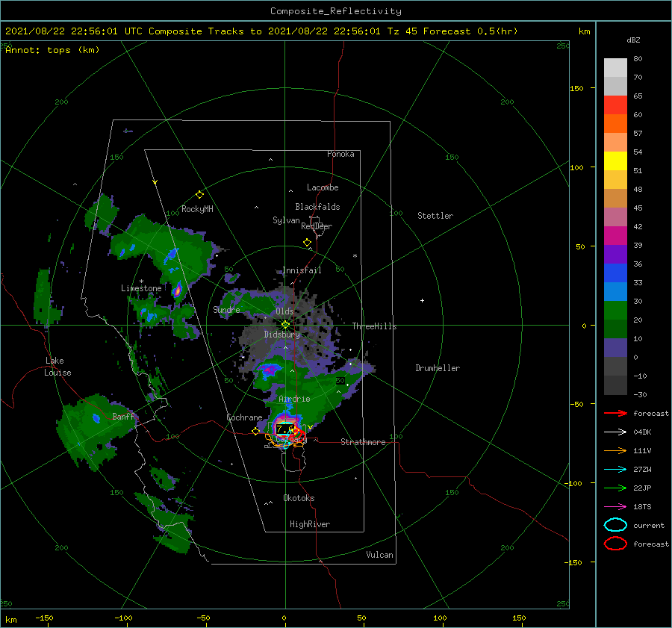The height and width of the screenshot is (628, 672).
Task: Click the Cochrane town label
Action: 244,417
